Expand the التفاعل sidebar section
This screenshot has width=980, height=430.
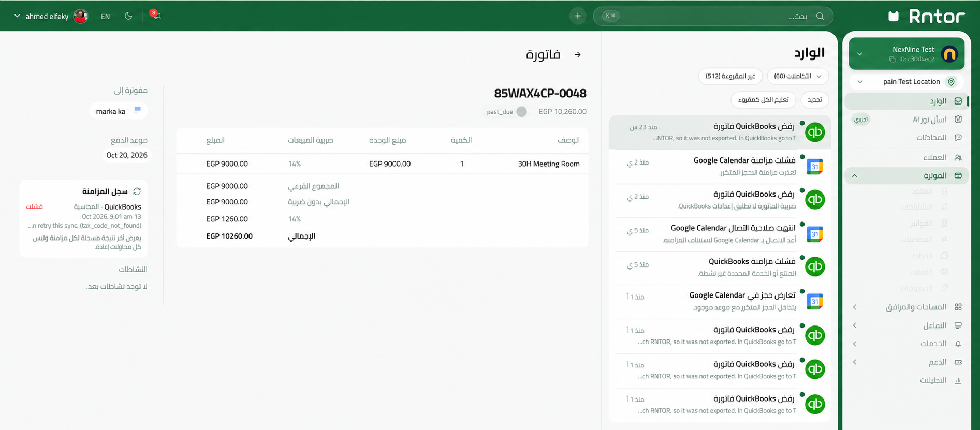[906, 325]
